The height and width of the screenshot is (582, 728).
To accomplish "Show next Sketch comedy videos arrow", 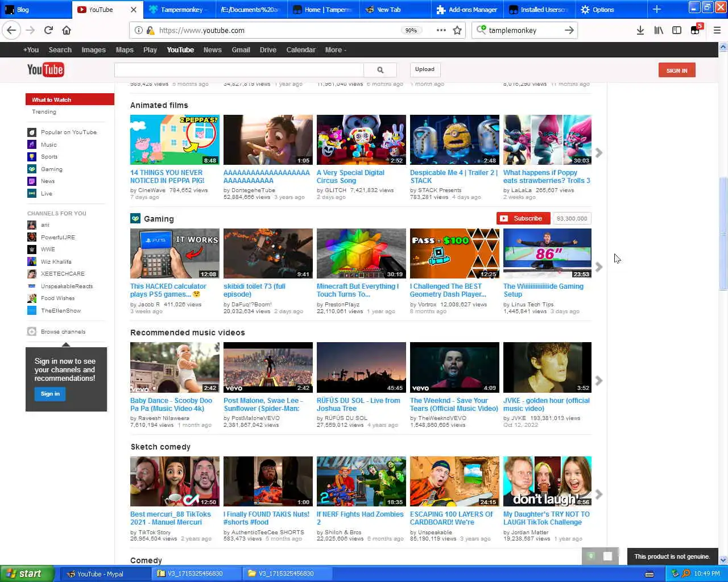I will point(598,494).
